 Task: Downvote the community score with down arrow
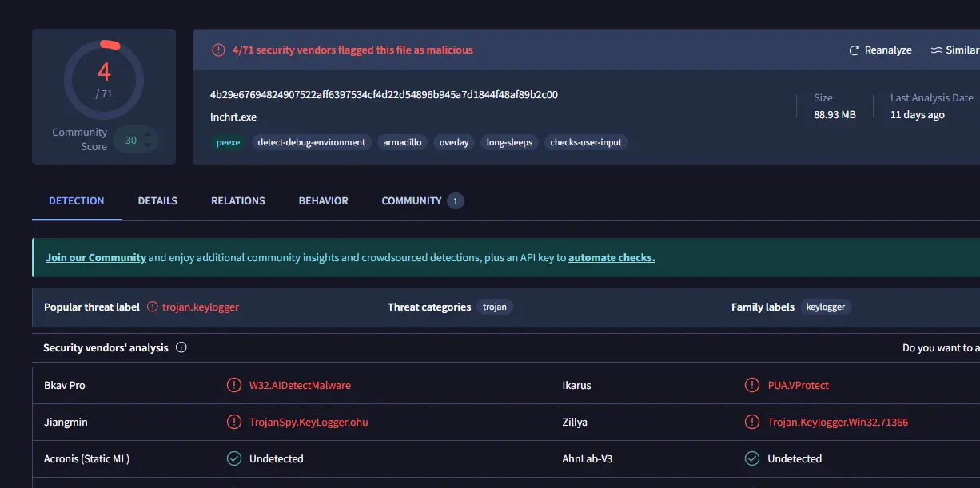point(147,146)
